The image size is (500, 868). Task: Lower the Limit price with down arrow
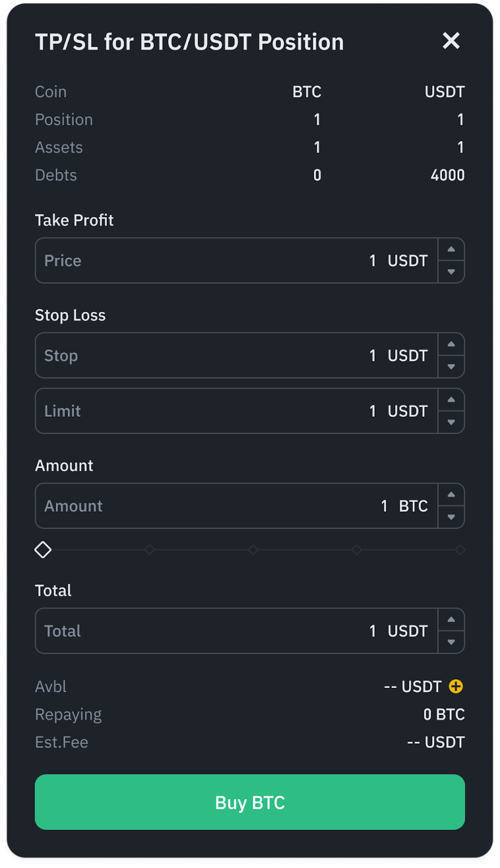(451, 422)
